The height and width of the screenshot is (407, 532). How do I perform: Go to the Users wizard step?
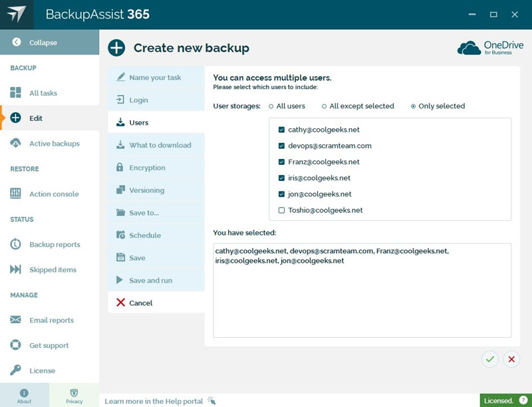tap(156, 122)
